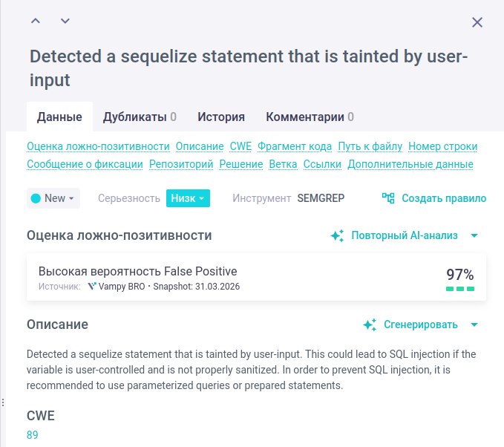Go to previous finding with up arrow
Screen dimensions: 504x447
(x=36, y=21)
